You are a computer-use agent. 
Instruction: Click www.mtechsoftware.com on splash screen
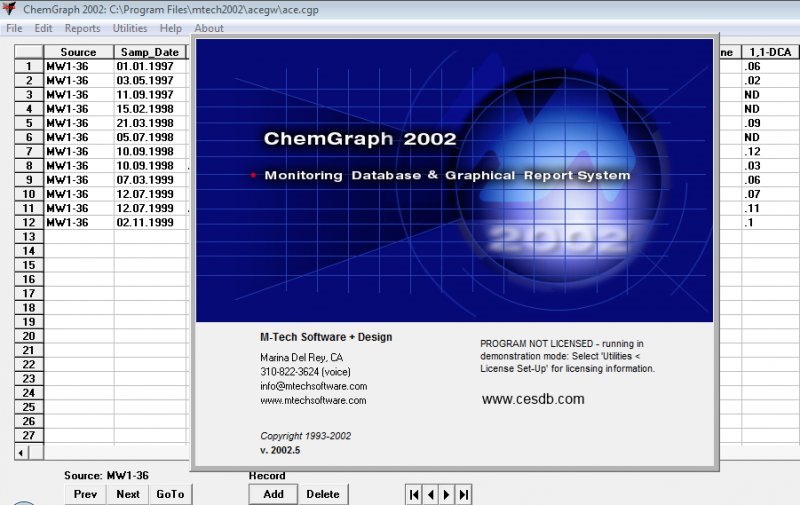pos(313,400)
